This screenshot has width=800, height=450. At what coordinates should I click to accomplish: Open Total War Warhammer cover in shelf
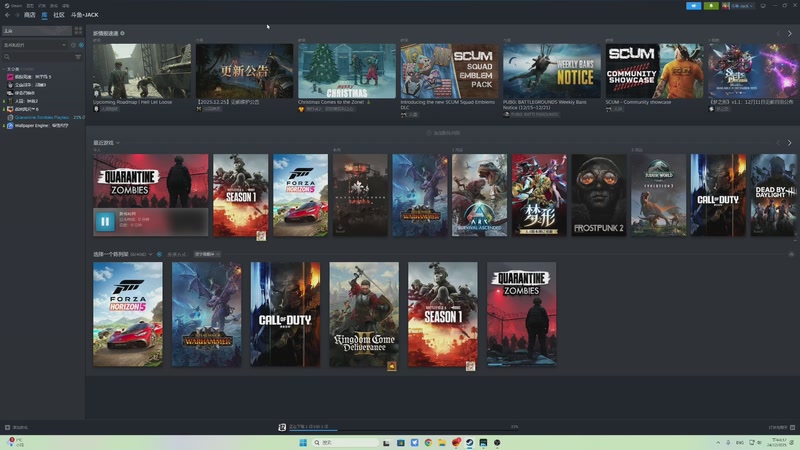(207, 314)
